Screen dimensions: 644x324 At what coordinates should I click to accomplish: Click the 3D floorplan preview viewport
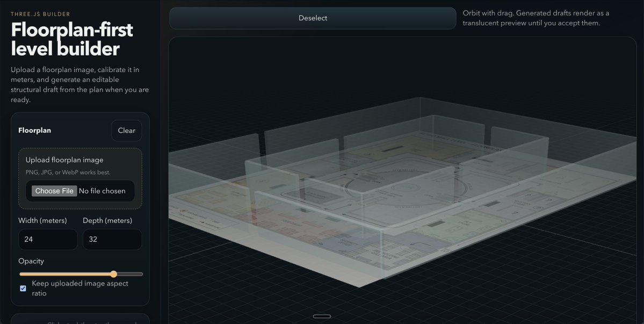tap(402, 181)
